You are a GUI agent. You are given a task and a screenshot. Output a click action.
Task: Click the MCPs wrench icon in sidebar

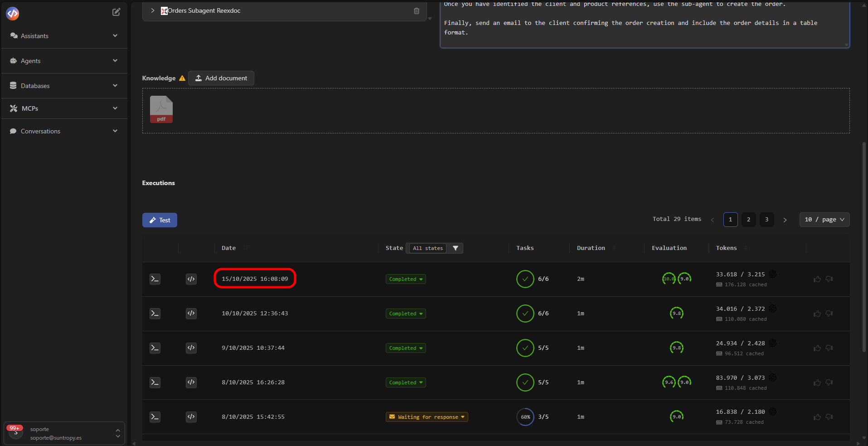point(12,108)
